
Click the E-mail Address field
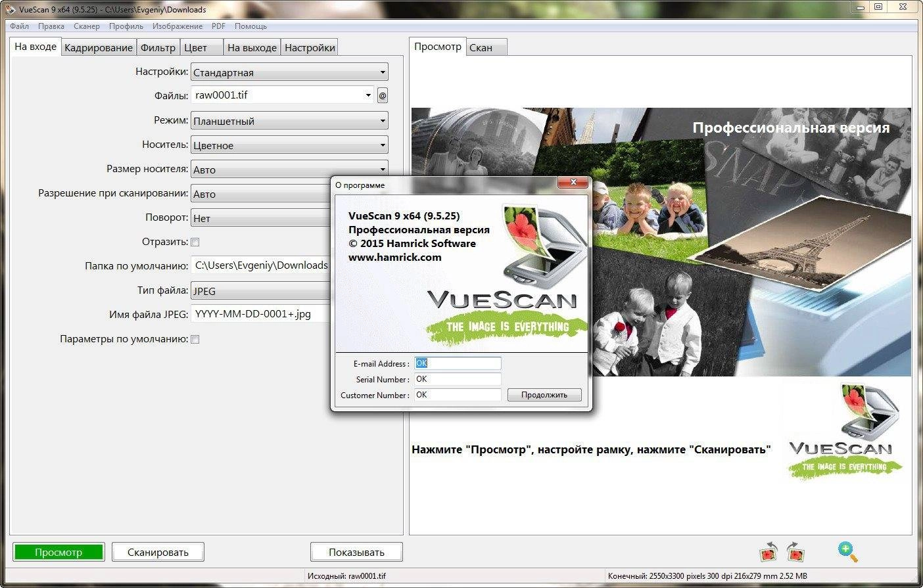tap(458, 363)
